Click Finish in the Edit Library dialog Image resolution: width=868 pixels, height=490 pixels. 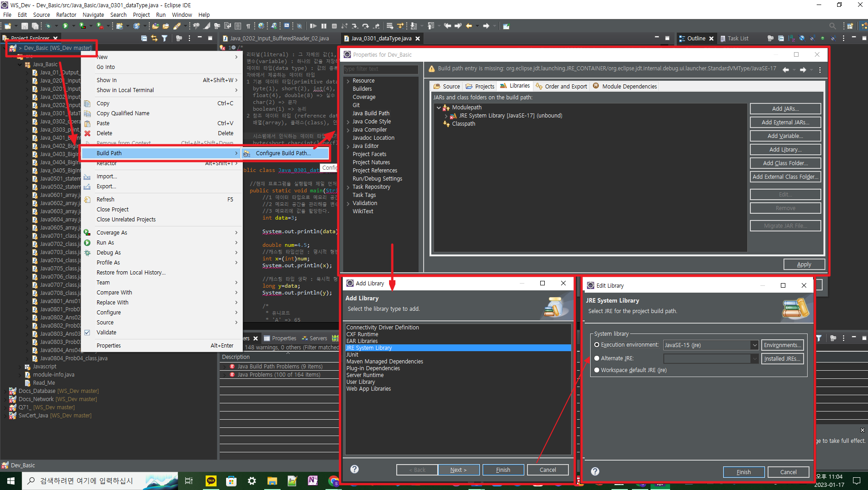[x=744, y=472]
